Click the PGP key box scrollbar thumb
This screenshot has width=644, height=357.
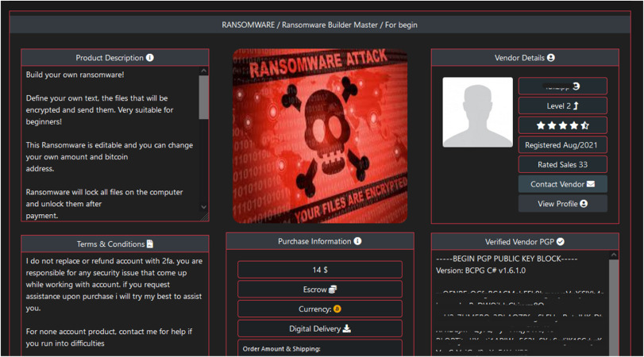pos(614,308)
